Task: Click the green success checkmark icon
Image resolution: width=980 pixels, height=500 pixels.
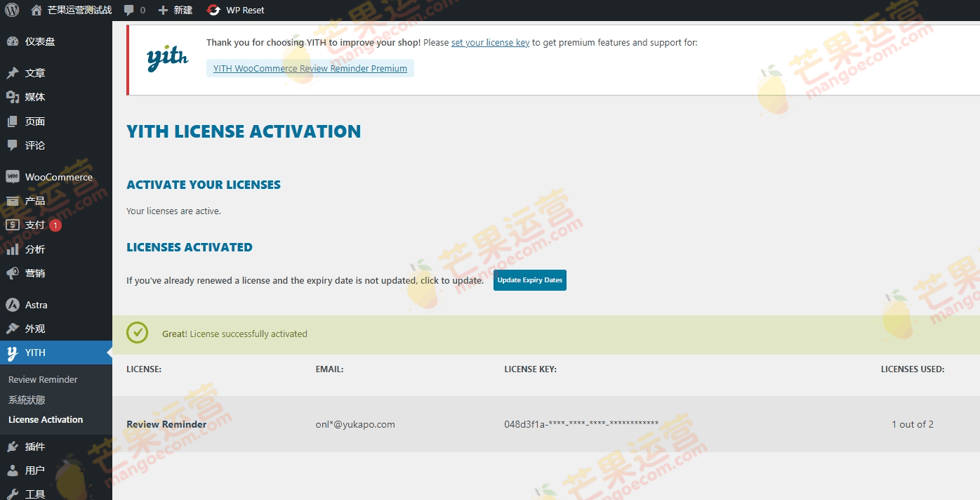Action: pos(138,333)
